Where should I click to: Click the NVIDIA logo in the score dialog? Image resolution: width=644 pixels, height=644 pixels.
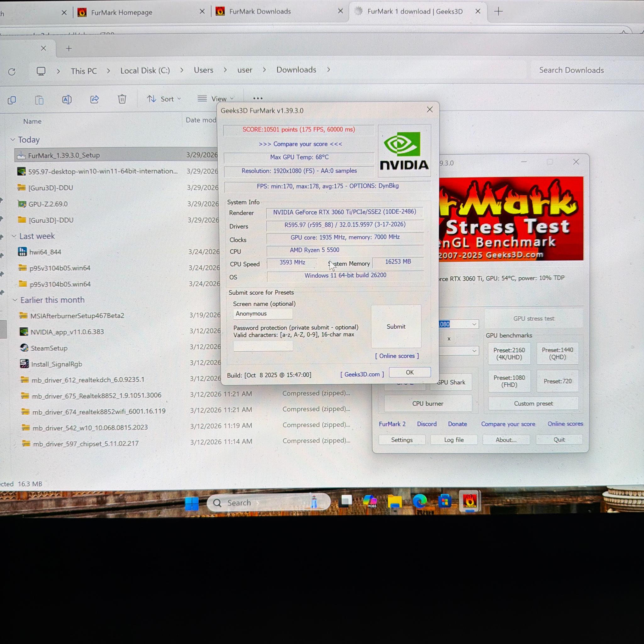(x=404, y=151)
